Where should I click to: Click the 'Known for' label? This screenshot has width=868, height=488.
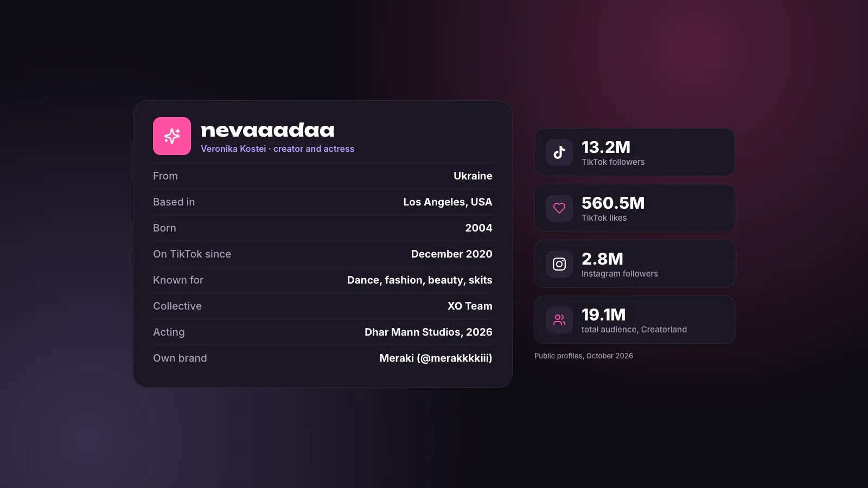pos(178,280)
